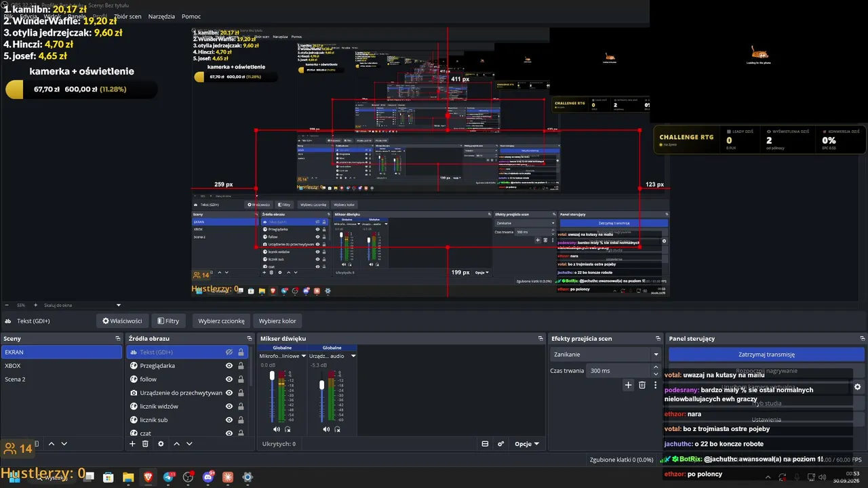Hide the licznik sub source
This screenshot has width=868, height=488.
tap(229, 420)
